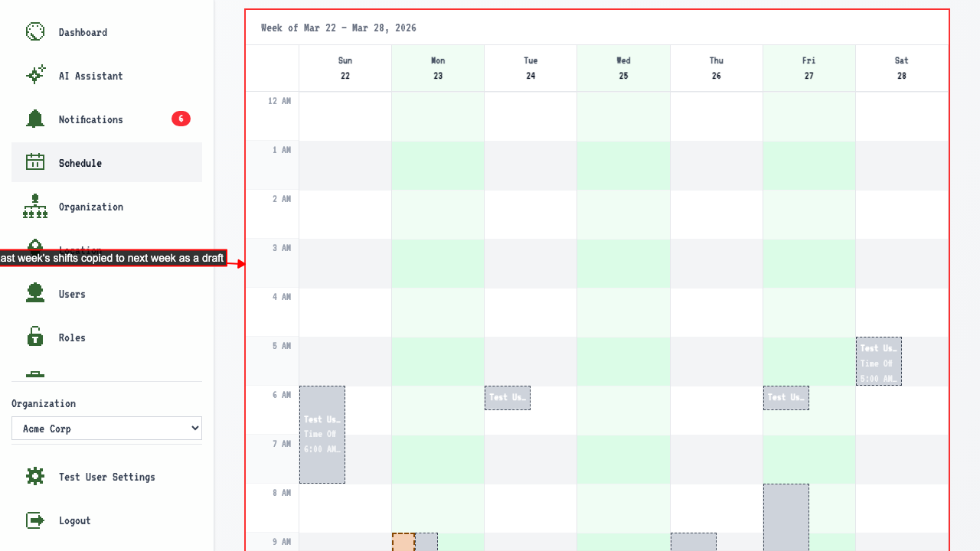
Task: Select the Schedule menu item
Action: (x=106, y=162)
